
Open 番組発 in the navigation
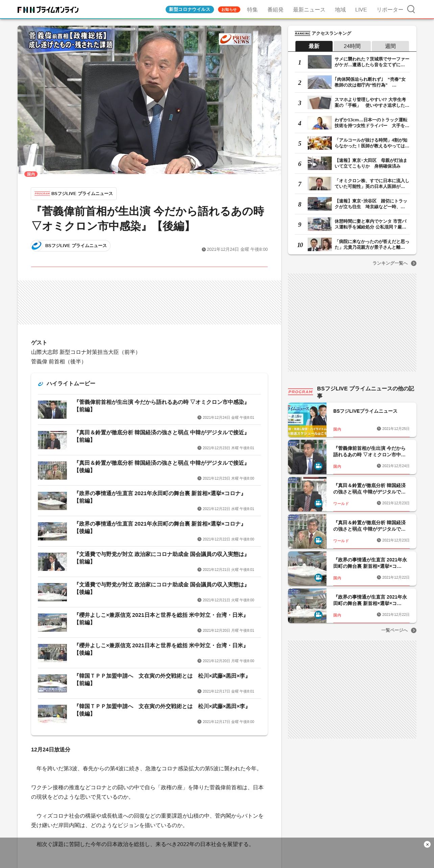(275, 10)
